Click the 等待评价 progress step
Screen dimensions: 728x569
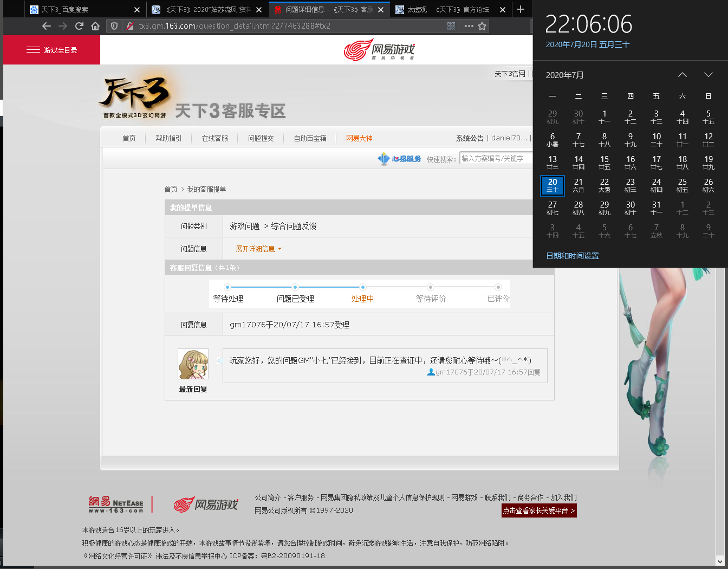coord(431,299)
